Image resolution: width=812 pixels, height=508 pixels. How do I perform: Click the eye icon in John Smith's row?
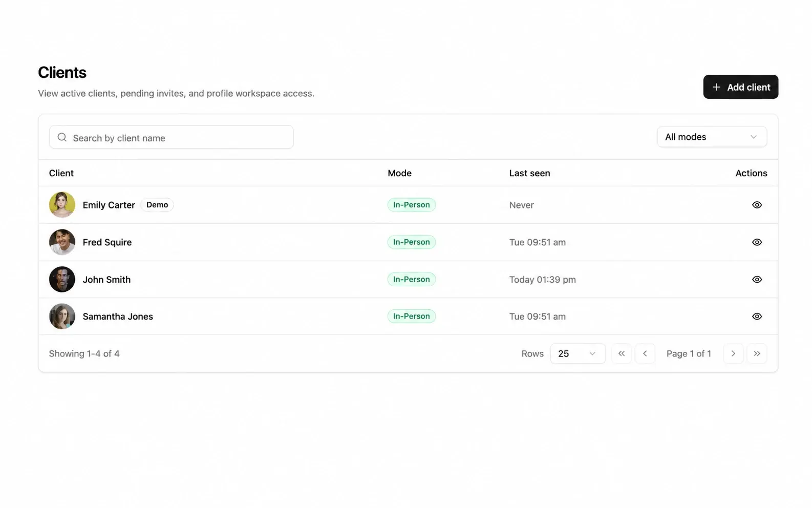click(x=757, y=280)
